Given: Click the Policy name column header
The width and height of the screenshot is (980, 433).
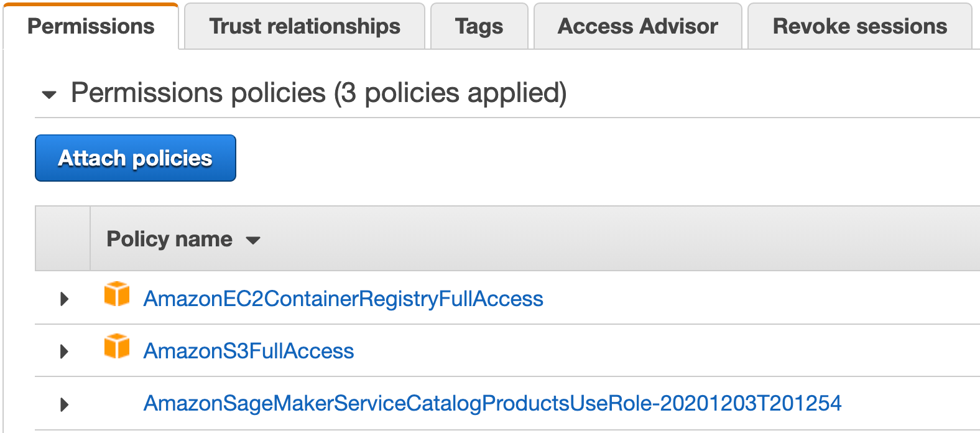Looking at the screenshot, I should coord(169,239).
